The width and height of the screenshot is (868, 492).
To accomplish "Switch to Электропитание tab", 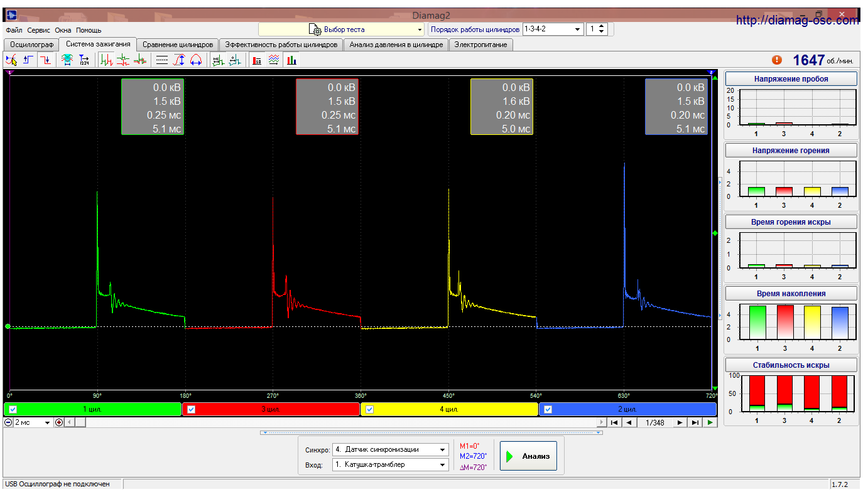I will [x=481, y=45].
